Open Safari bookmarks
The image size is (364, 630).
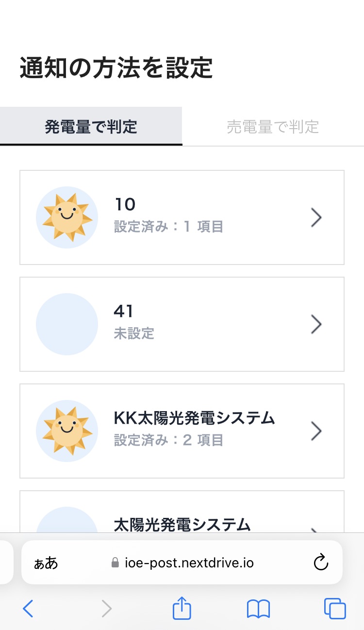(x=258, y=609)
